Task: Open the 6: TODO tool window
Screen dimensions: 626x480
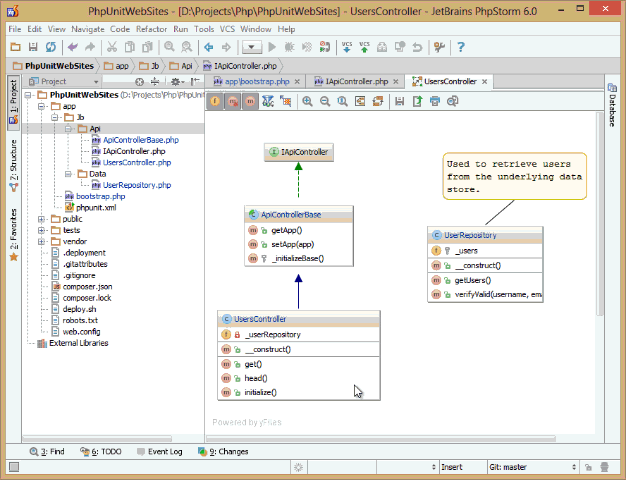Action: tap(101, 452)
